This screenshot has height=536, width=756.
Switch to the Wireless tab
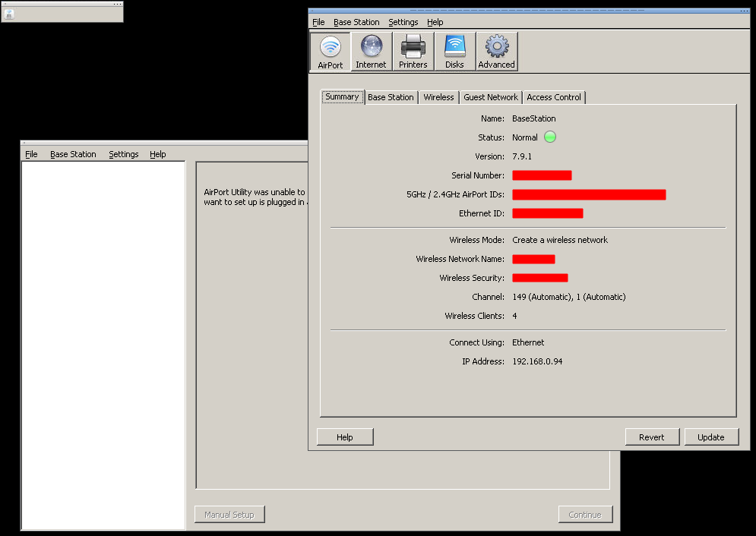[x=438, y=97]
